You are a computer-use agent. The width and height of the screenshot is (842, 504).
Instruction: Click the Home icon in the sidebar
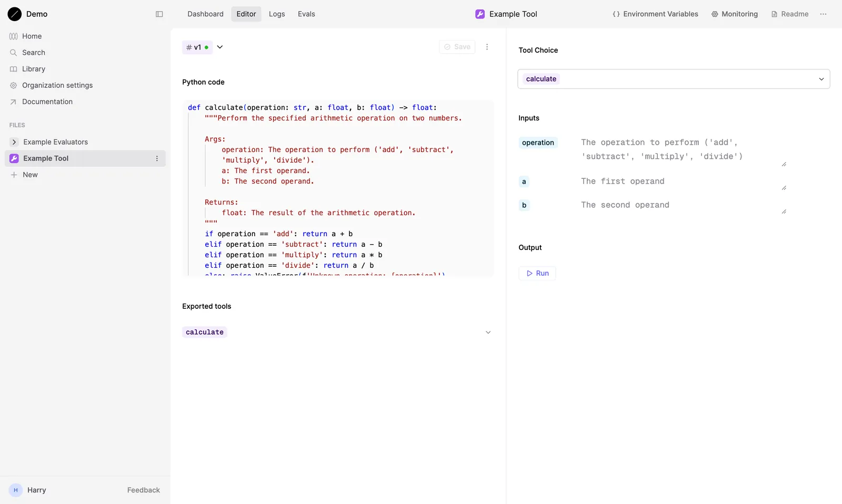(14, 36)
